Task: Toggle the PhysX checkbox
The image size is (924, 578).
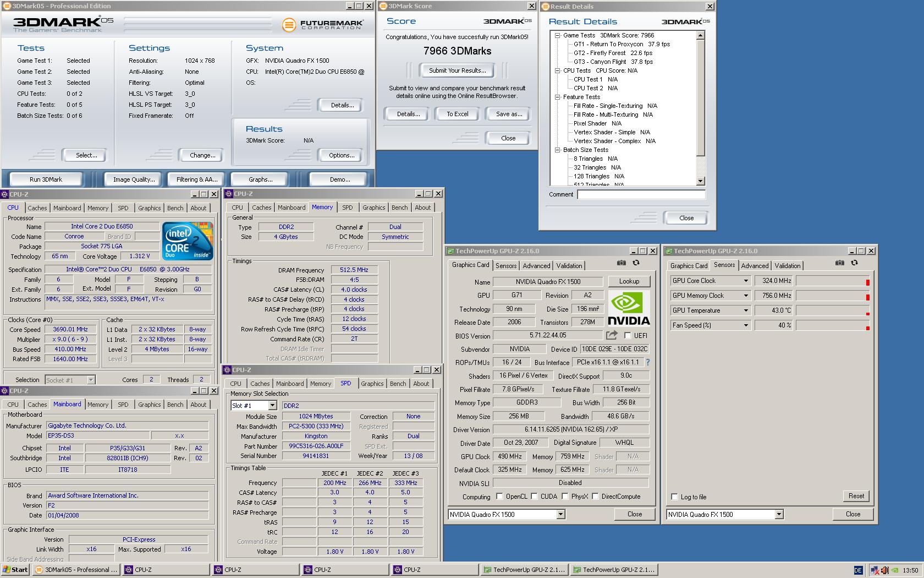Action: [x=565, y=496]
